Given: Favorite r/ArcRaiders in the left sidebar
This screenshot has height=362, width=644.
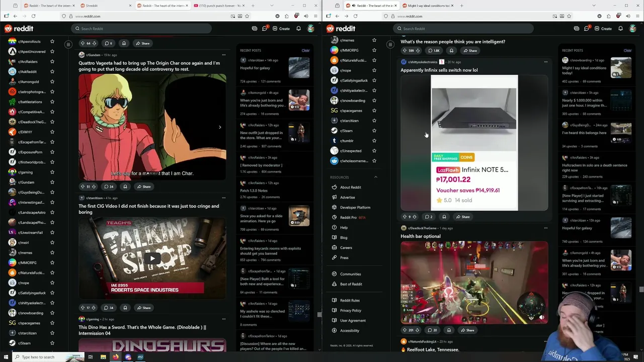Looking at the screenshot, I should click(x=52, y=61).
